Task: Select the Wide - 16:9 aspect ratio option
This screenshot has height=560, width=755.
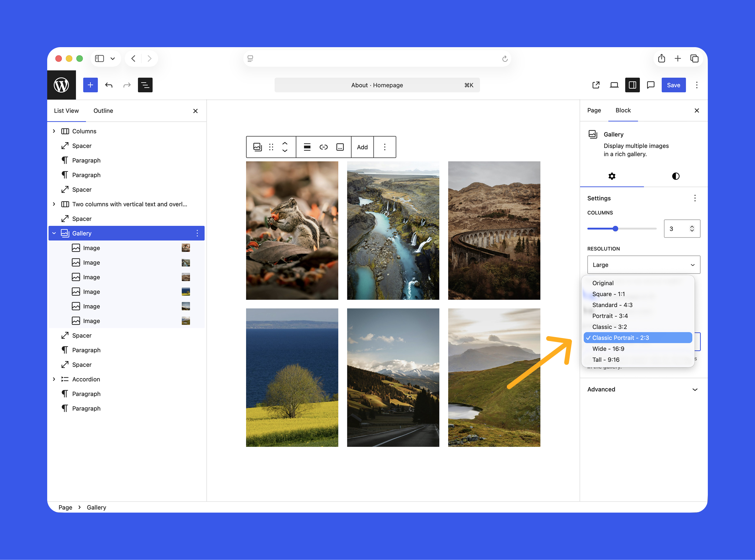Action: [608, 348]
